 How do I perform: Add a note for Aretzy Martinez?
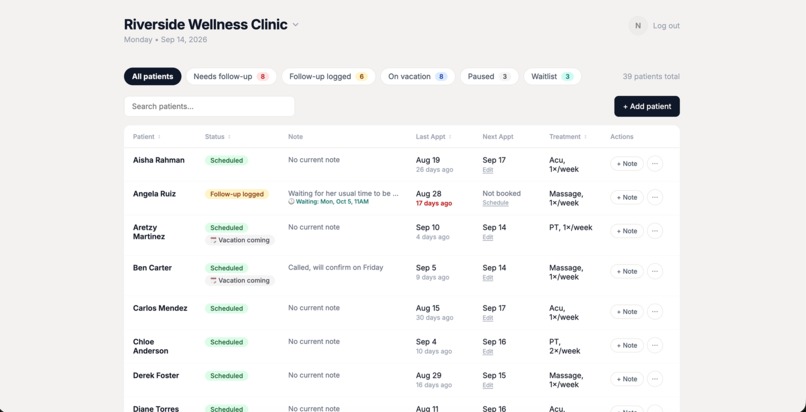coord(627,231)
